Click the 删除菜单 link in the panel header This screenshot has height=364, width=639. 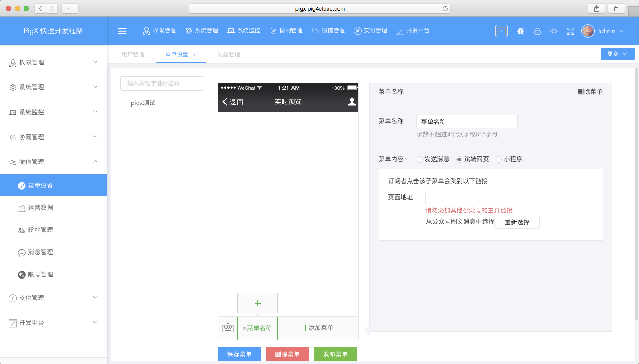pyautogui.click(x=590, y=92)
